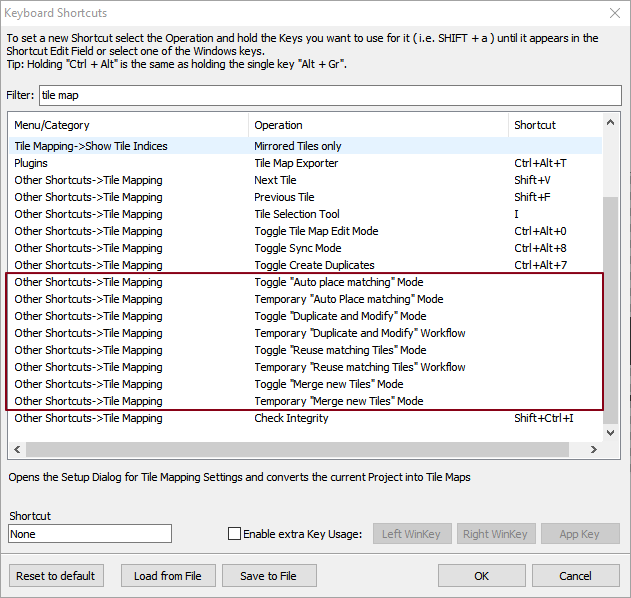Select the 'Mirrored Tiles only' row

click(x=305, y=146)
